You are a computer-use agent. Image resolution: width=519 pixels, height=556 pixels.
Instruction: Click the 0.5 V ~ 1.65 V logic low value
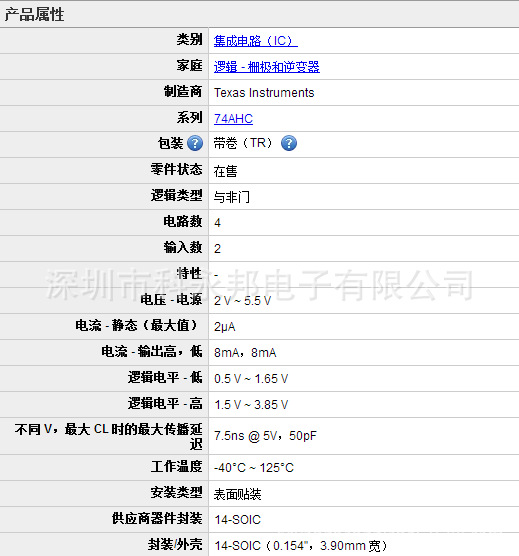251,379
